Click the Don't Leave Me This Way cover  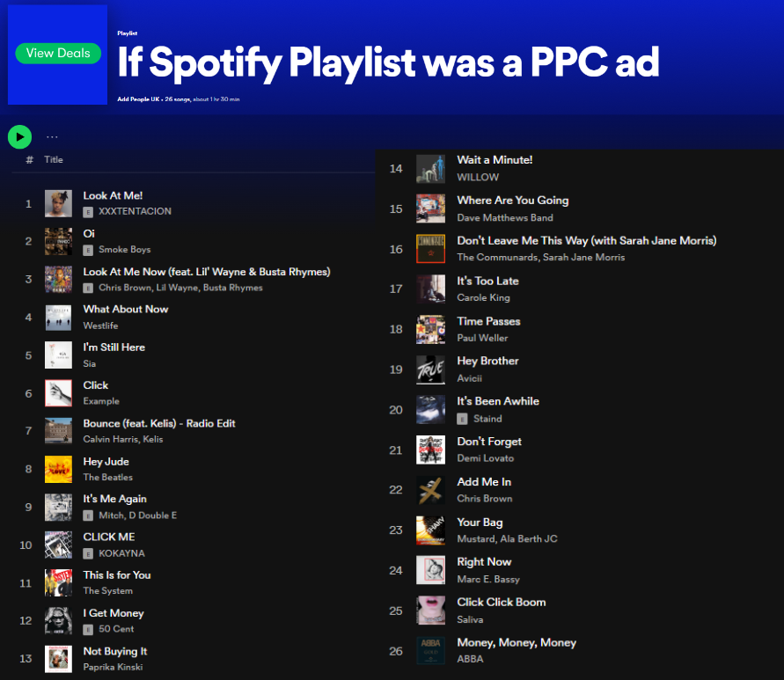coord(430,249)
